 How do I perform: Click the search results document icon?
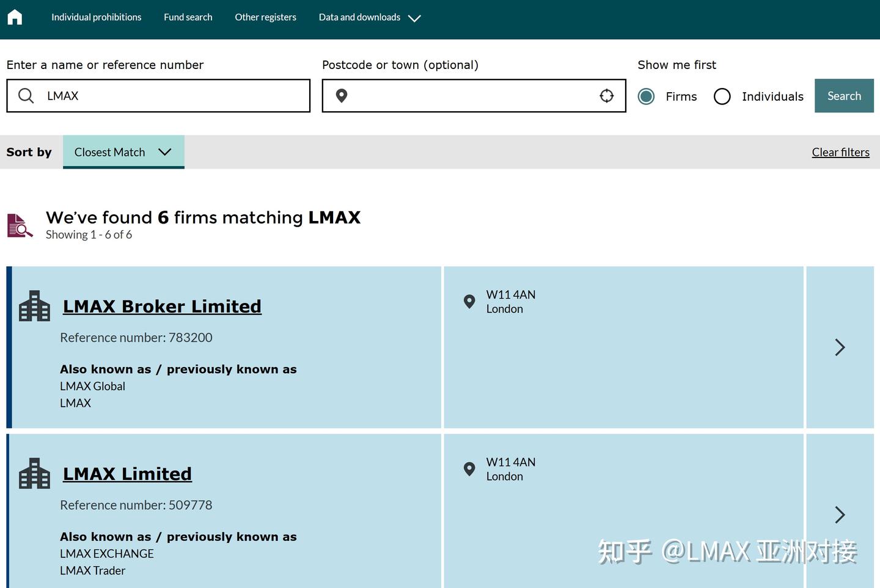(20, 225)
